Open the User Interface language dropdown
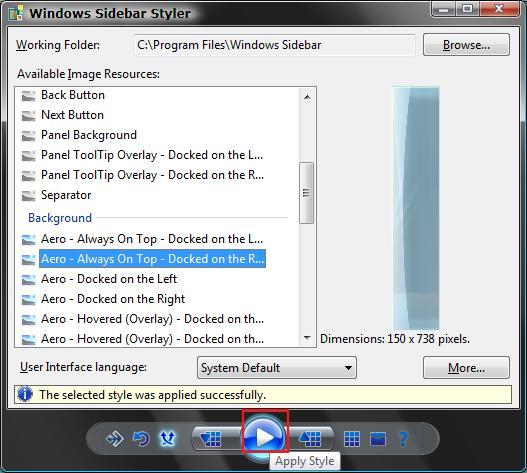 tap(277, 368)
